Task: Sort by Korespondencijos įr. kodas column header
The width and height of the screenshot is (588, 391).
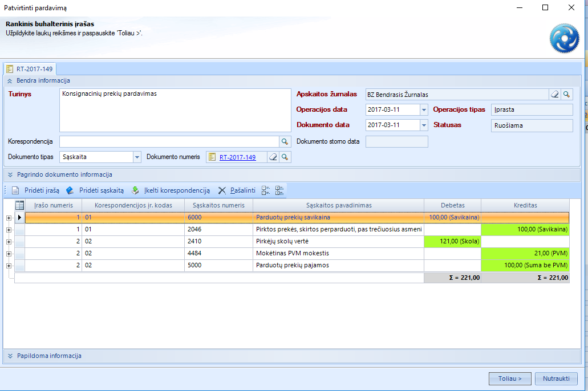Action: pos(133,205)
